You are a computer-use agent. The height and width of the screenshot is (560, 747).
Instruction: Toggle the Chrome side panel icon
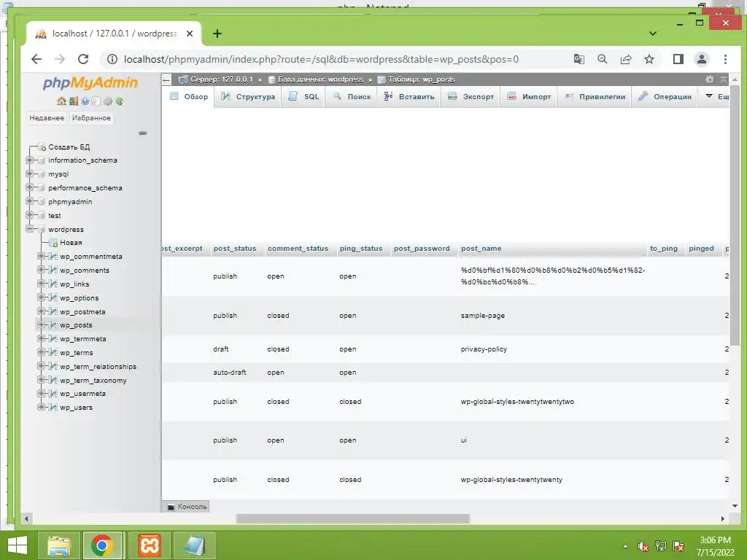coord(678,59)
